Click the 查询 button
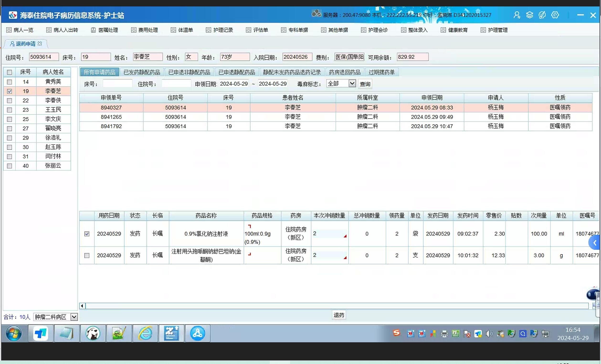 click(365, 84)
